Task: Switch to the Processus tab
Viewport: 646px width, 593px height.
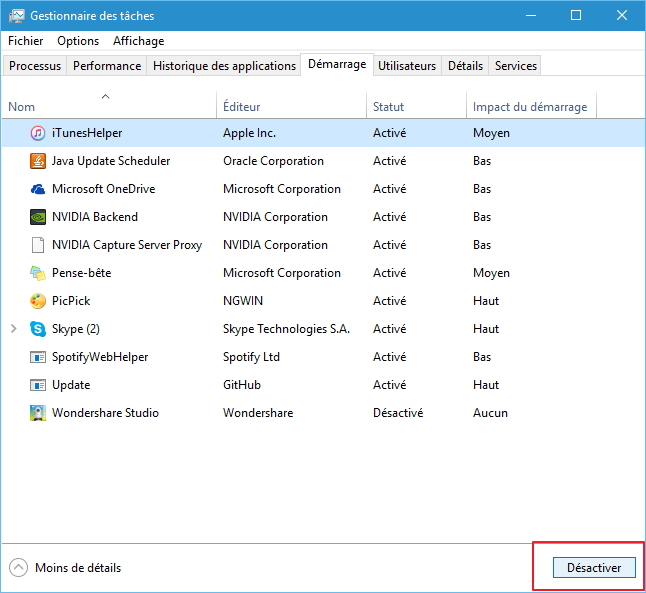Action: coord(35,66)
